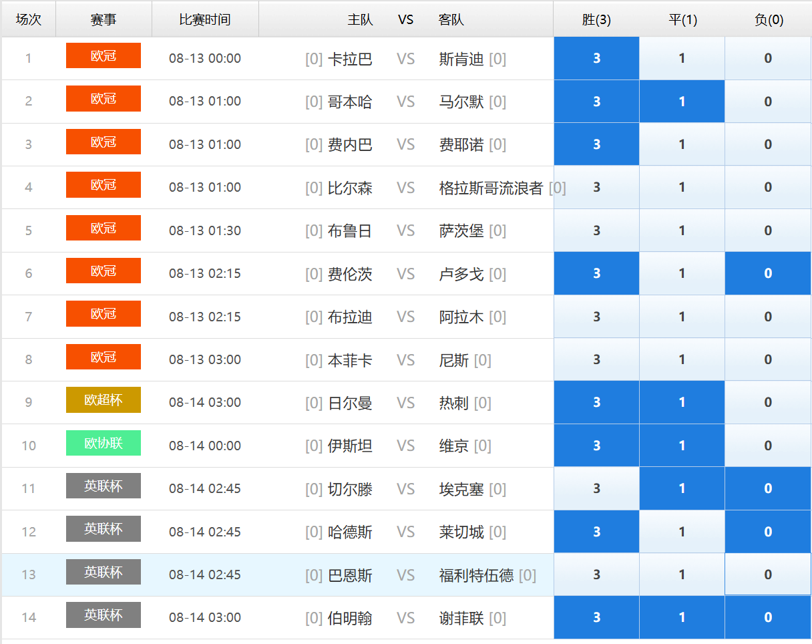Select draw (1) for 布拉迪 vs 阿拉木

[682, 317]
